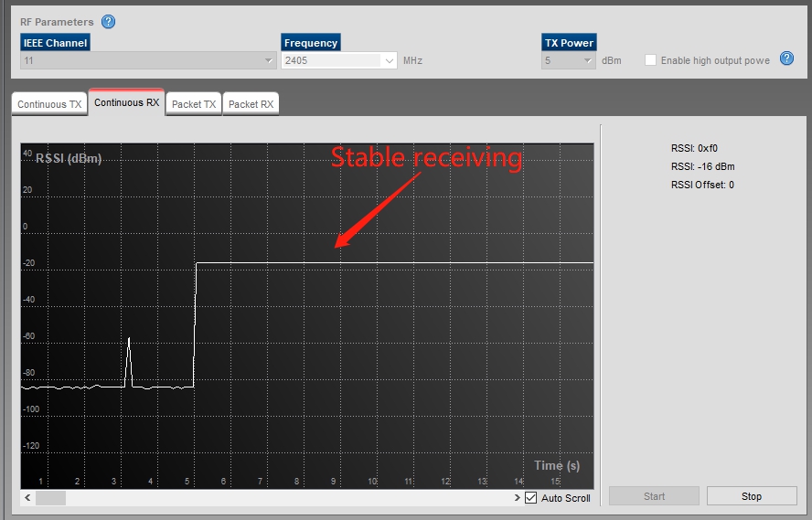Open help icon next to high output power

coord(786,59)
